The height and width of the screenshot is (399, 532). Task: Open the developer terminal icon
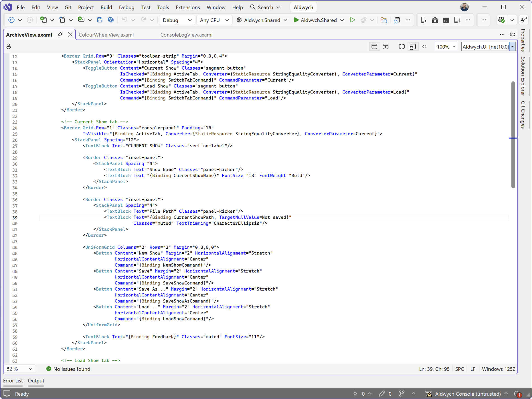click(446, 20)
